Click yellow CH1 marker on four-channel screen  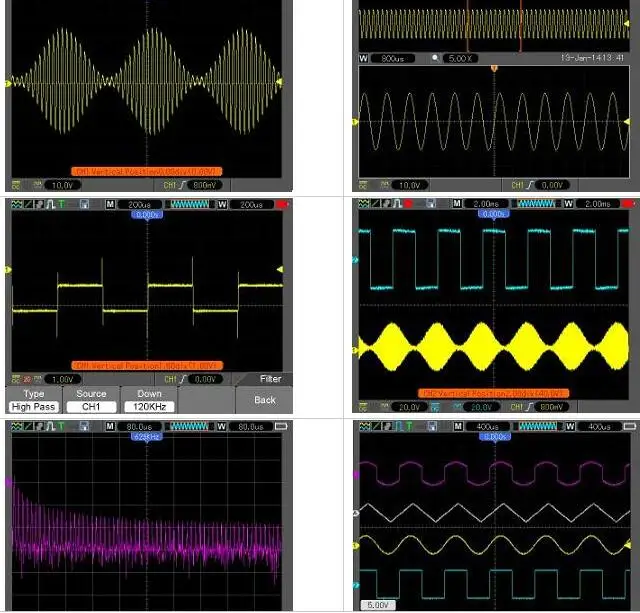(x=356, y=545)
